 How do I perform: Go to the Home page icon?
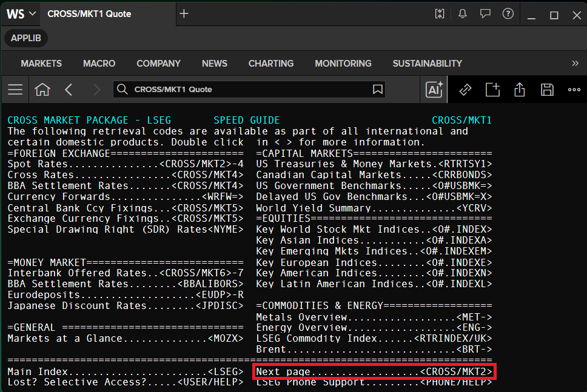coord(42,90)
